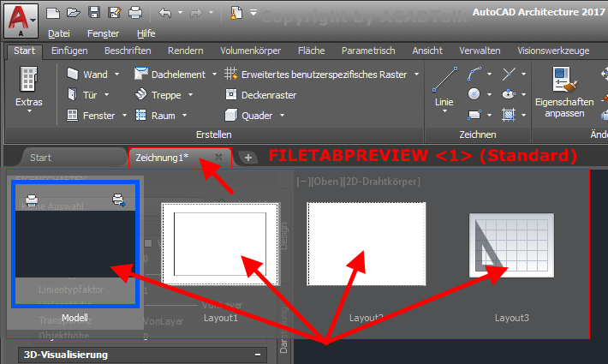Viewport: 608px width, 364px height.
Task: Switch to the Start file tab
Action: 74,158
